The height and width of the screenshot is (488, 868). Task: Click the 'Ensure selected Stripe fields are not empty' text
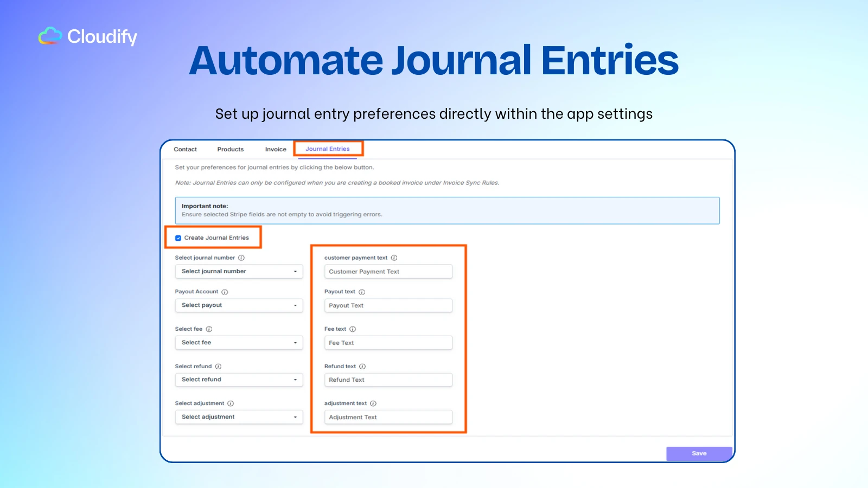[x=282, y=215]
